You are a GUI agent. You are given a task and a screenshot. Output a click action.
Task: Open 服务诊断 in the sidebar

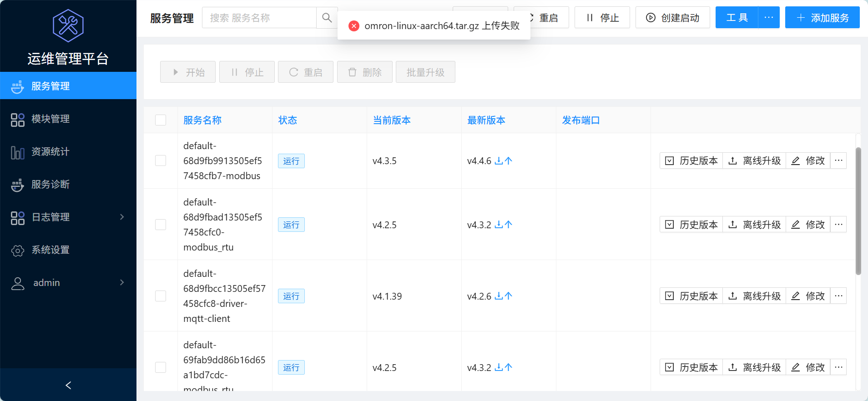click(68, 185)
